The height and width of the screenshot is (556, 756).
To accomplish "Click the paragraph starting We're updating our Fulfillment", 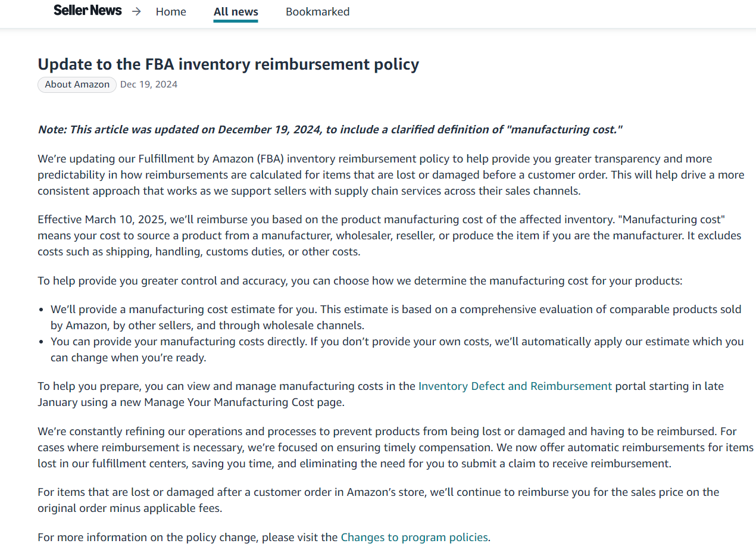I will (x=391, y=174).
